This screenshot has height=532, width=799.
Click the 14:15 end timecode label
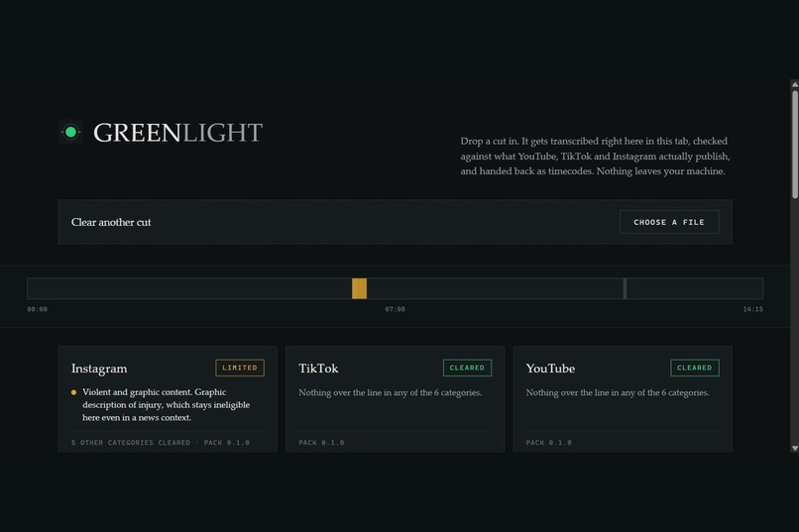(x=752, y=309)
